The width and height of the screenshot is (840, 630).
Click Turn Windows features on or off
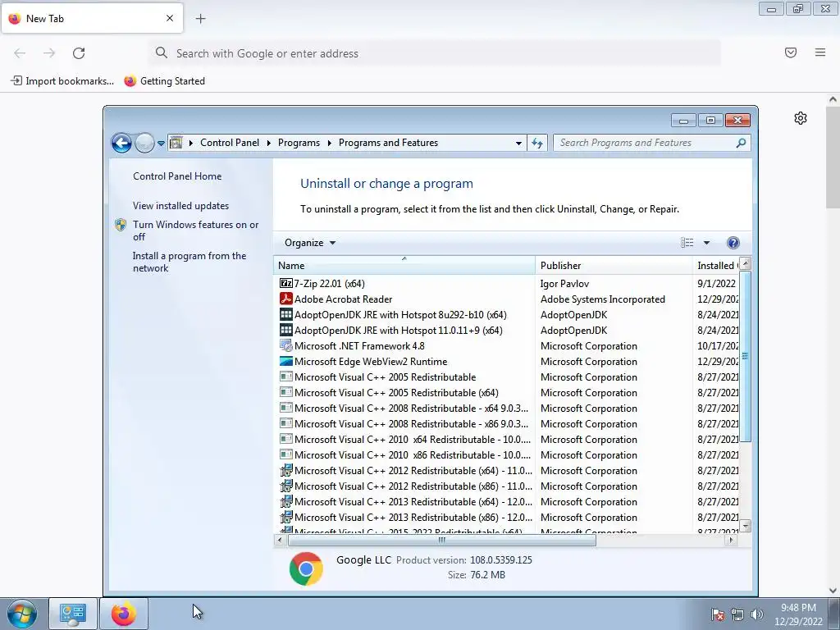pos(195,231)
